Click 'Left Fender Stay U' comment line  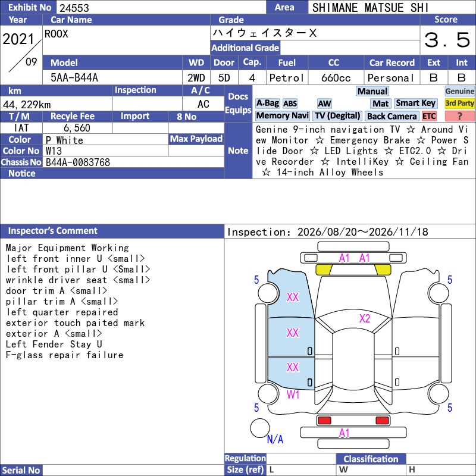(54, 345)
